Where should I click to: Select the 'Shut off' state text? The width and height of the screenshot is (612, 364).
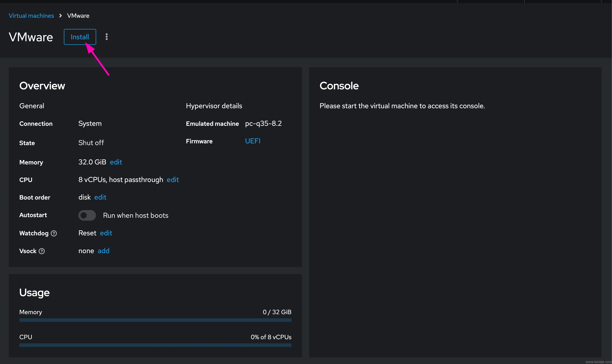91,143
